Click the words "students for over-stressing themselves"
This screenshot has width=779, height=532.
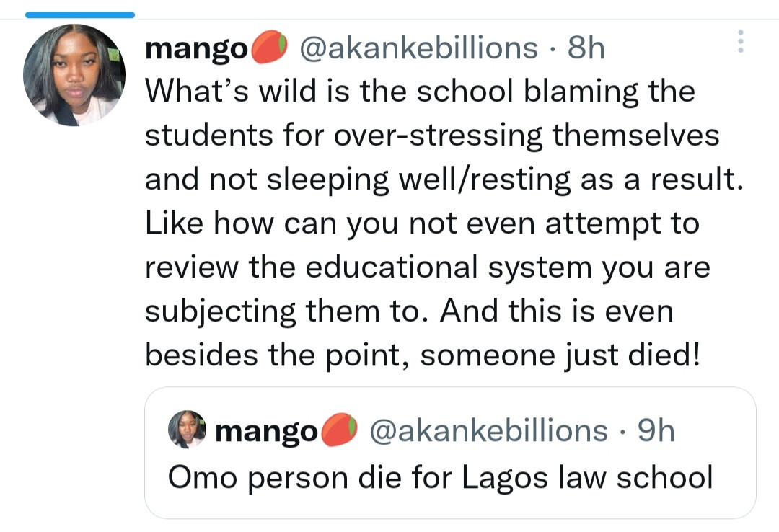click(x=432, y=136)
